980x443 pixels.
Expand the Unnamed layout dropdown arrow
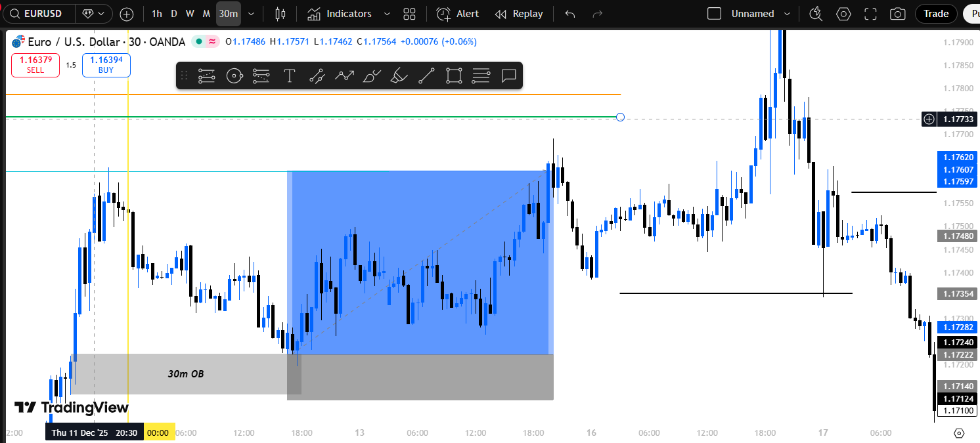786,14
